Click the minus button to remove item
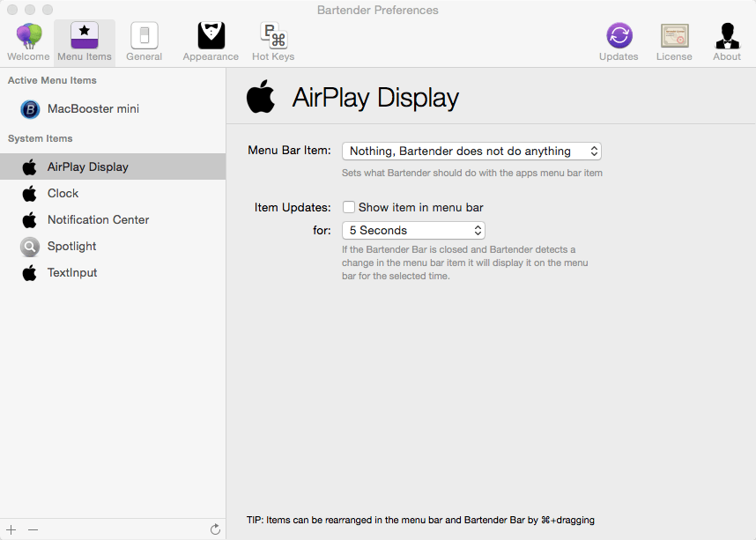This screenshot has height=540, width=756. (33, 529)
